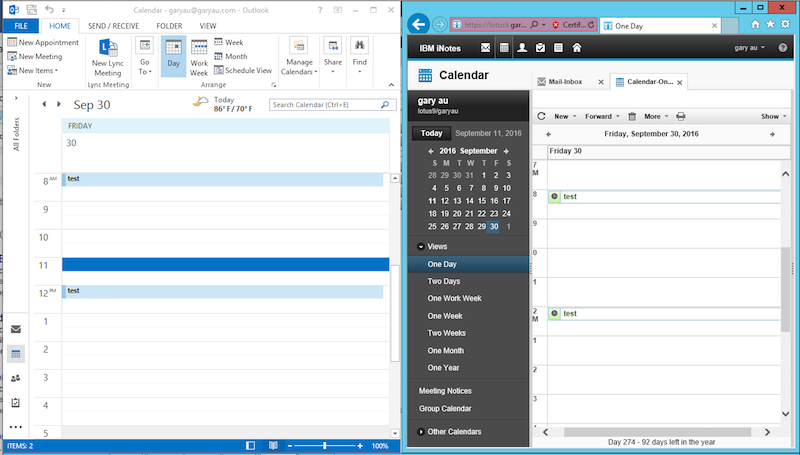800x455 pixels.
Task: Go back in the browser
Action: pos(418,24)
